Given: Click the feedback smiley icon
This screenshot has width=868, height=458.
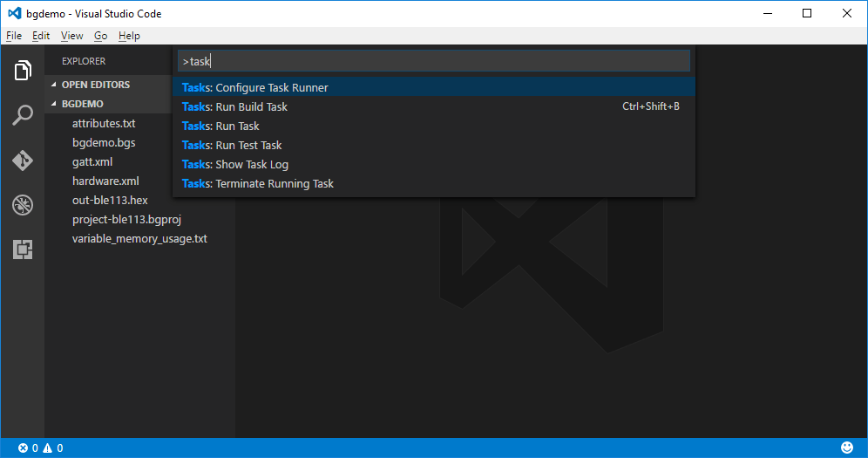Looking at the screenshot, I should pyautogui.click(x=847, y=448).
